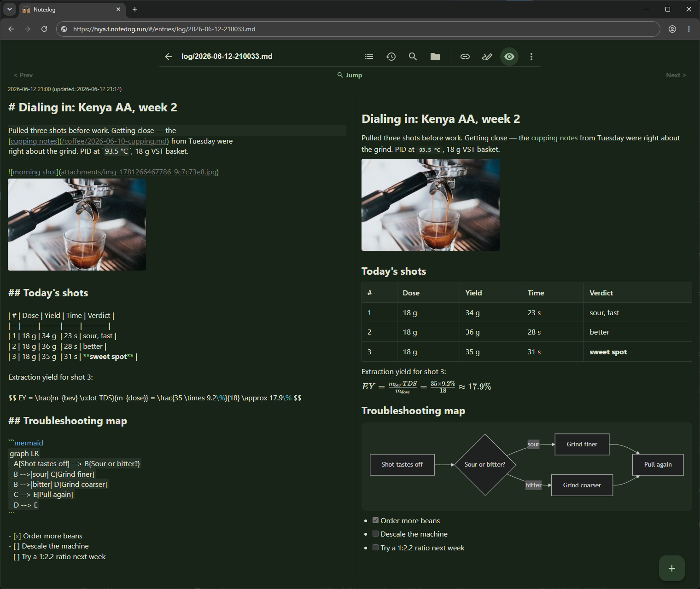Open the cupping notes link in preview

pyautogui.click(x=554, y=138)
